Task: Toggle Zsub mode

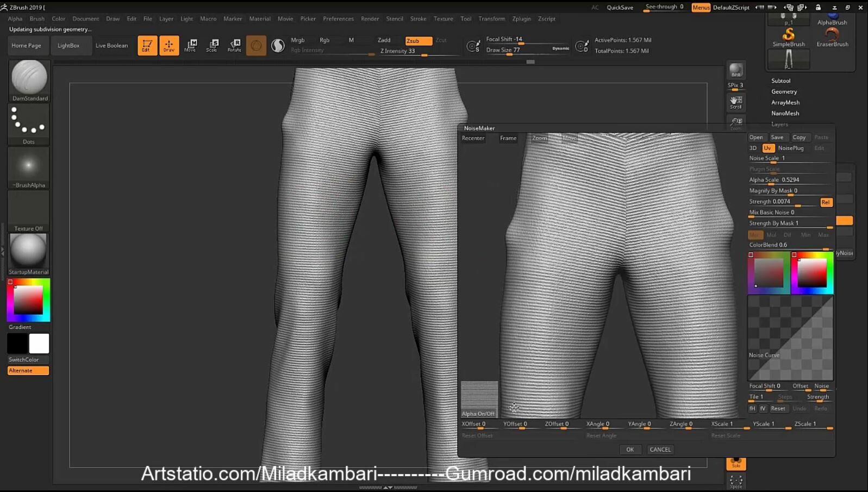Action: pyautogui.click(x=419, y=41)
